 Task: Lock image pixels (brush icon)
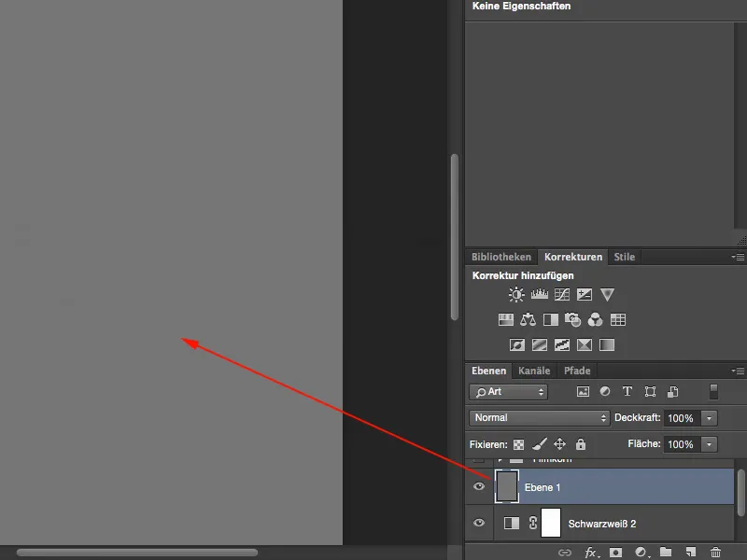click(540, 444)
